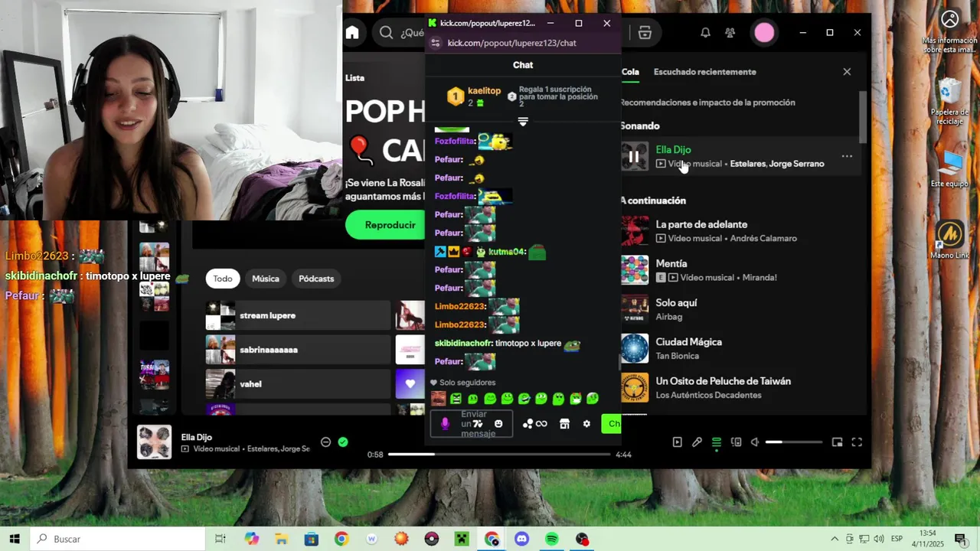This screenshot has width=980, height=551.
Task: Open connect to a device icon
Action: 736,442
